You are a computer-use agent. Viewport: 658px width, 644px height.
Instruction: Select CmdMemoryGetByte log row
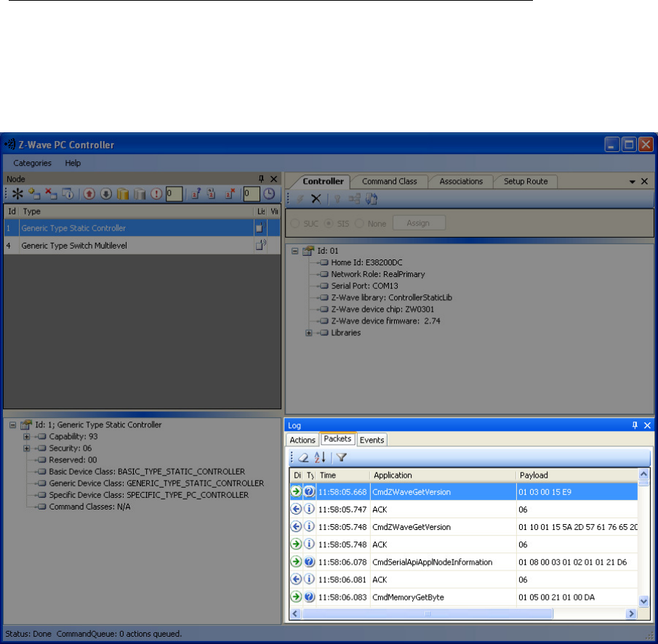[463, 597]
